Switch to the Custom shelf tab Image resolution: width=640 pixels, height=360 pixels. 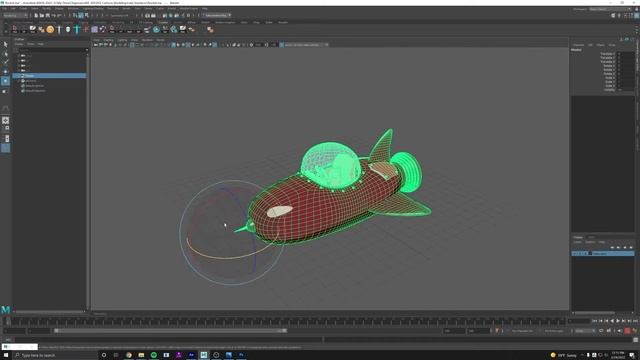click(x=163, y=22)
